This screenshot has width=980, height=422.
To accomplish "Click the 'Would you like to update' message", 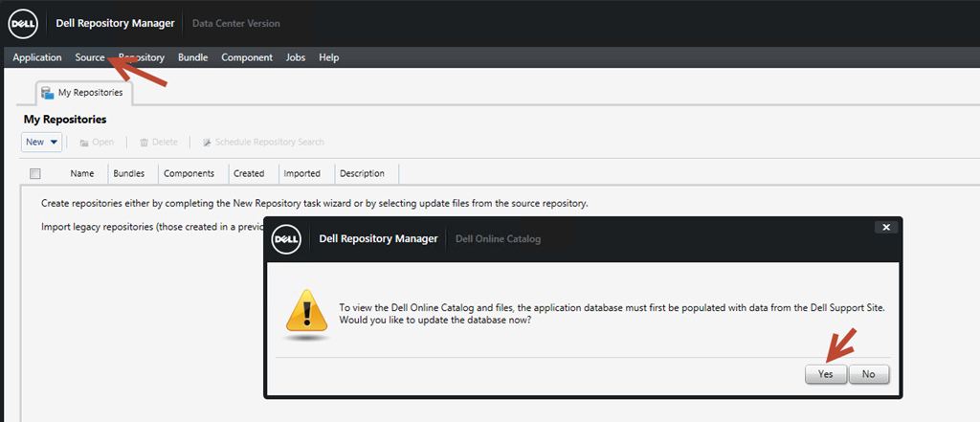I will tap(435, 321).
